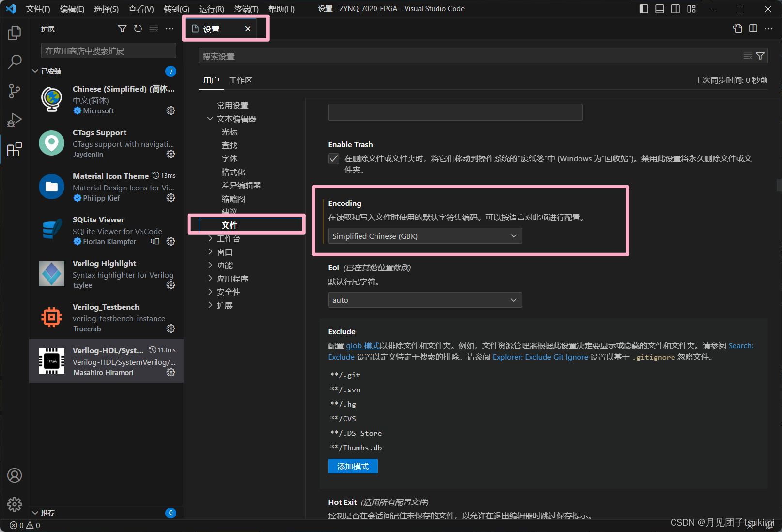
Task: Open the 终端(T) menu
Action: [x=245, y=8]
